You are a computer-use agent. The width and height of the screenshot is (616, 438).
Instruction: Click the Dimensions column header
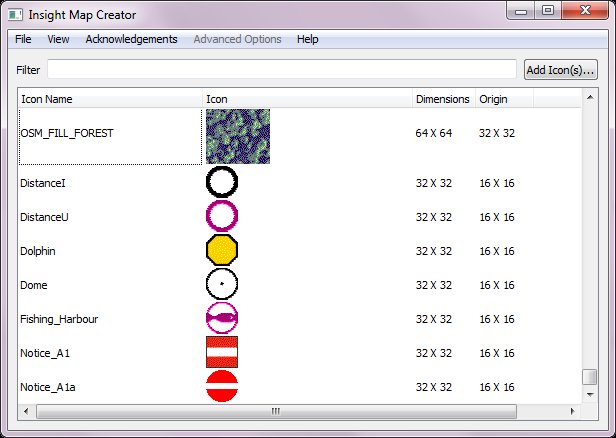click(x=443, y=99)
